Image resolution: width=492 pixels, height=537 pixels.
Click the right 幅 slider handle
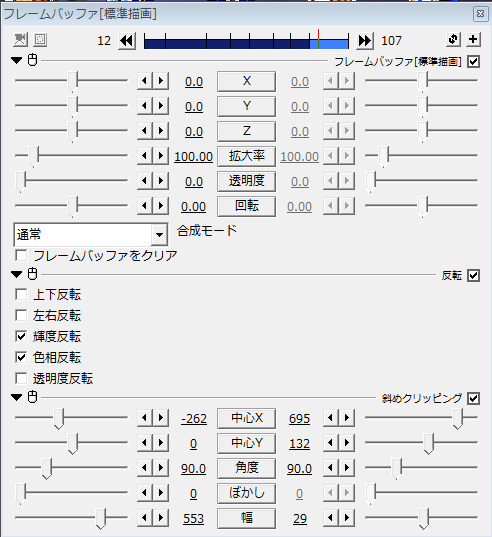(424, 519)
